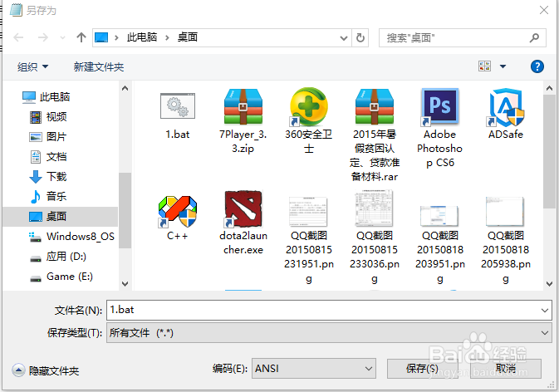Select thumbnail QQ截图20150818203951.png
559x392 pixels.
click(x=440, y=216)
